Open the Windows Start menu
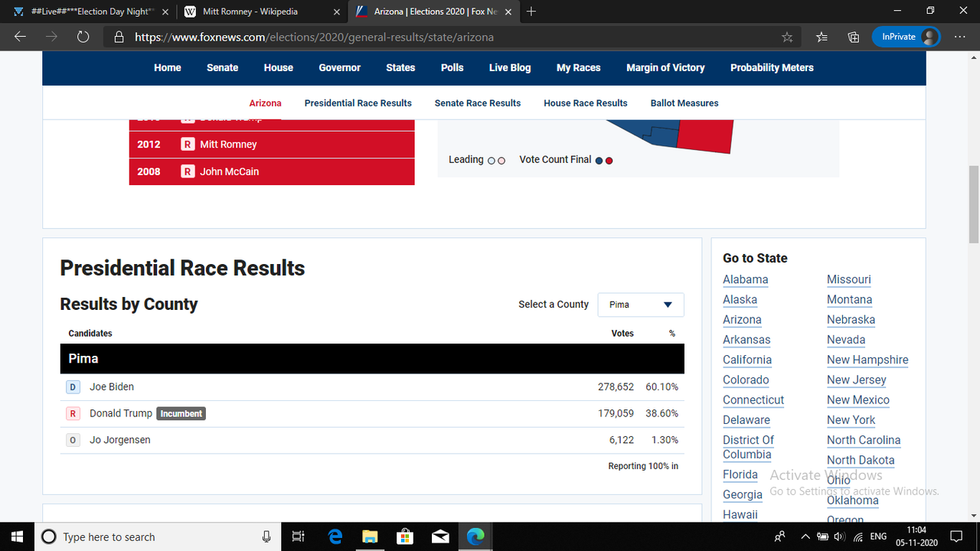Viewport: 980px width, 551px height. coord(17,536)
